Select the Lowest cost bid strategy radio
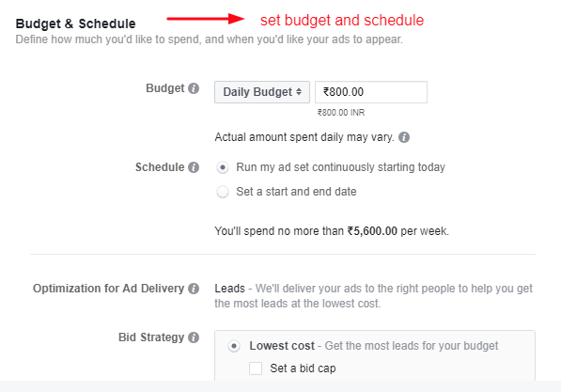The height and width of the screenshot is (392, 561). 234,346
